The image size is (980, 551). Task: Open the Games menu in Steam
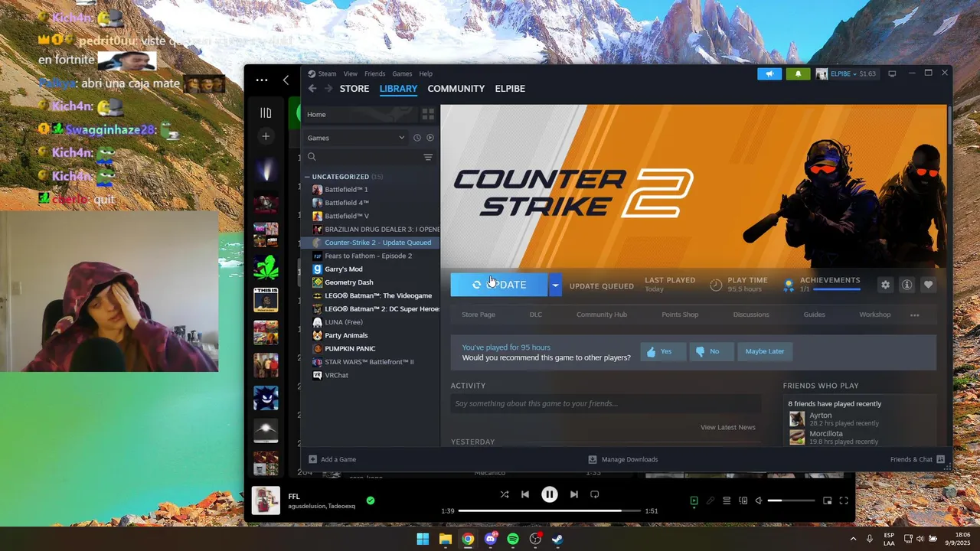pos(402,74)
